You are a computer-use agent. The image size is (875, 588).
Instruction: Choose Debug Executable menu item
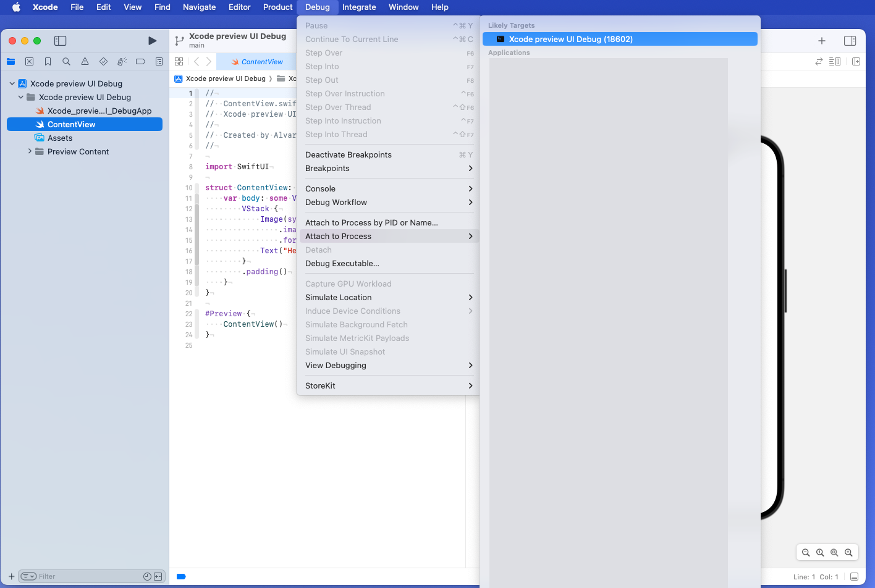388,263
